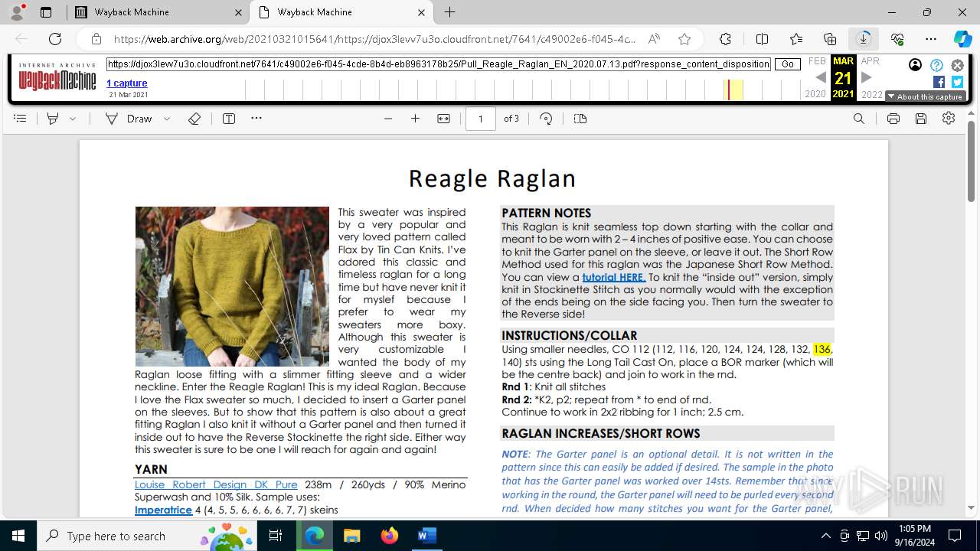Zoom in with the plus icon
The image size is (980, 551).
pyautogui.click(x=415, y=119)
